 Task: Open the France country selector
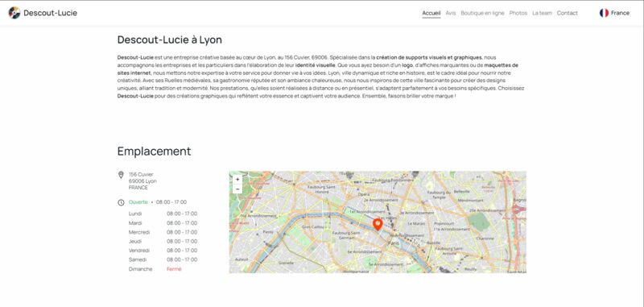click(614, 13)
